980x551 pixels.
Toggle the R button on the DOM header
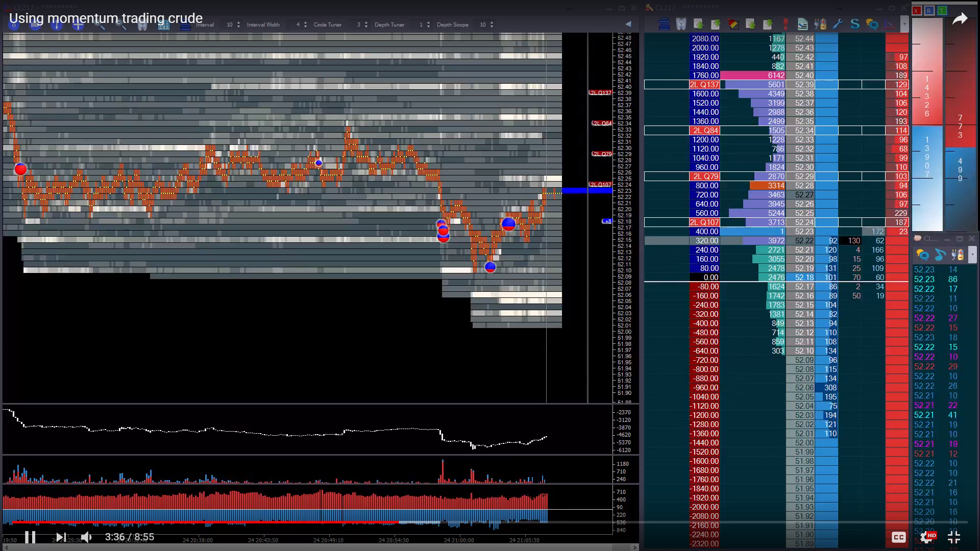tap(929, 11)
